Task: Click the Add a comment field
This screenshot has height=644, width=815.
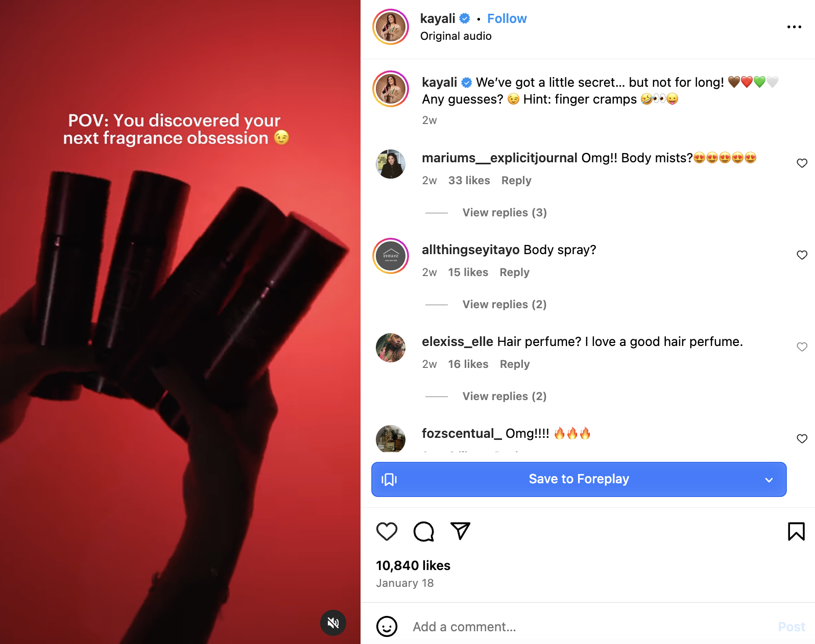Action: [587, 627]
